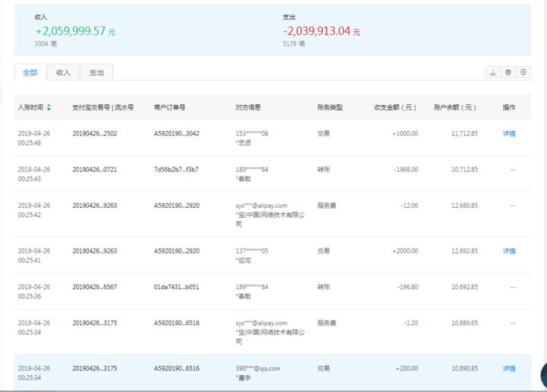Click the amount -196.80

[408, 287]
